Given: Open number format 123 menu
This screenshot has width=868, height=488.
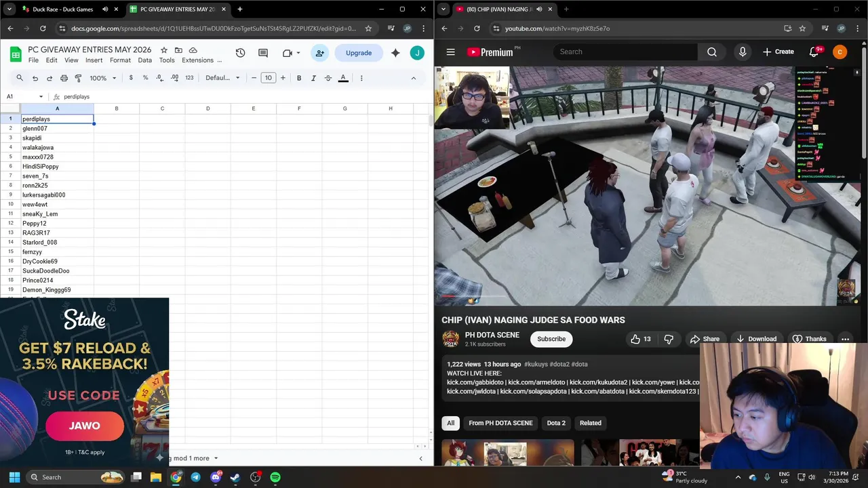Looking at the screenshot, I should click(x=189, y=78).
